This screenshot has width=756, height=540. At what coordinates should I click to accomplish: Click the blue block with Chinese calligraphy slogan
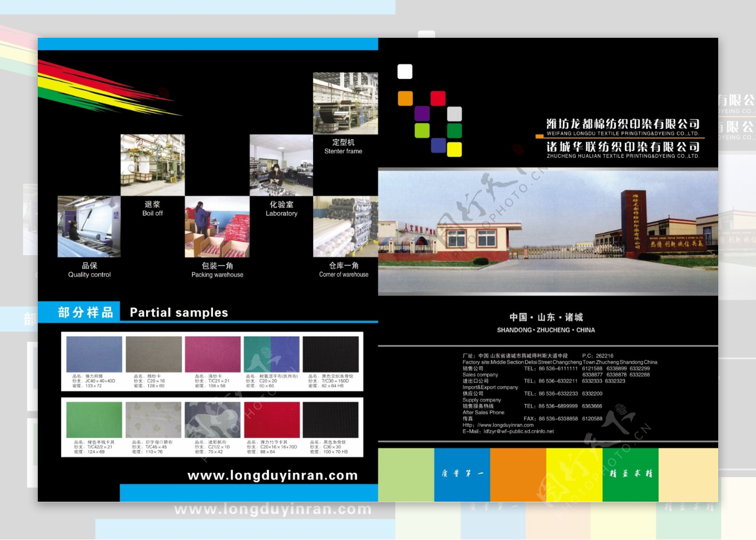tap(462, 475)
